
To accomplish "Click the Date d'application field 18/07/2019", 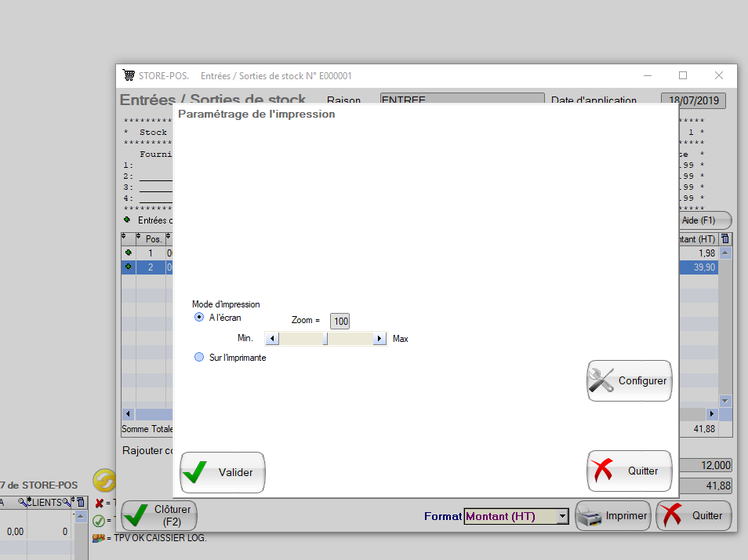I will (x=693, y=100).
